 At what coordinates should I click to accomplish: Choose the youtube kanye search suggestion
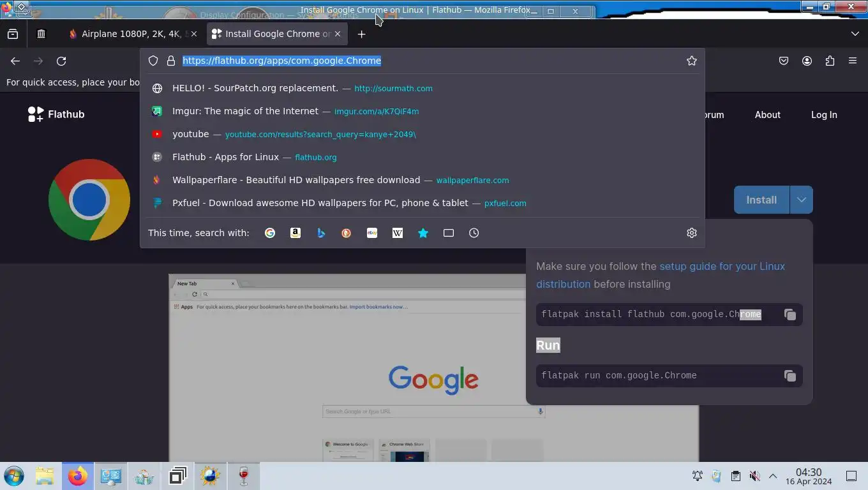423,134
